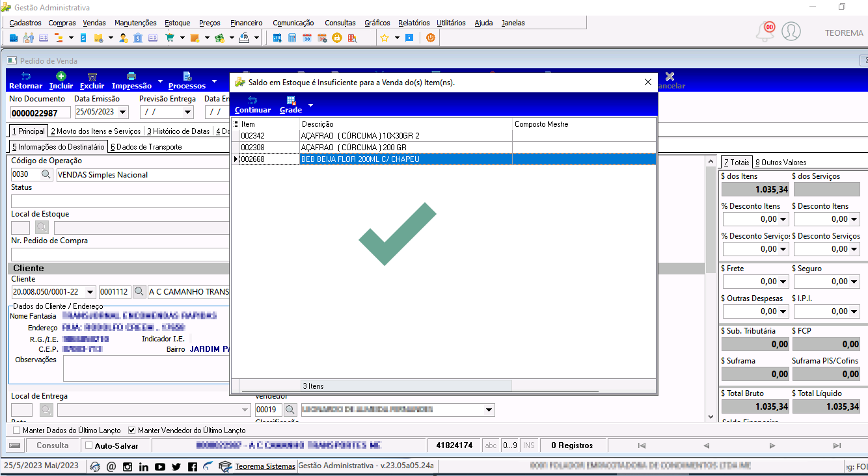
Task: Click the Retornar button
Action: coord(26,81)
